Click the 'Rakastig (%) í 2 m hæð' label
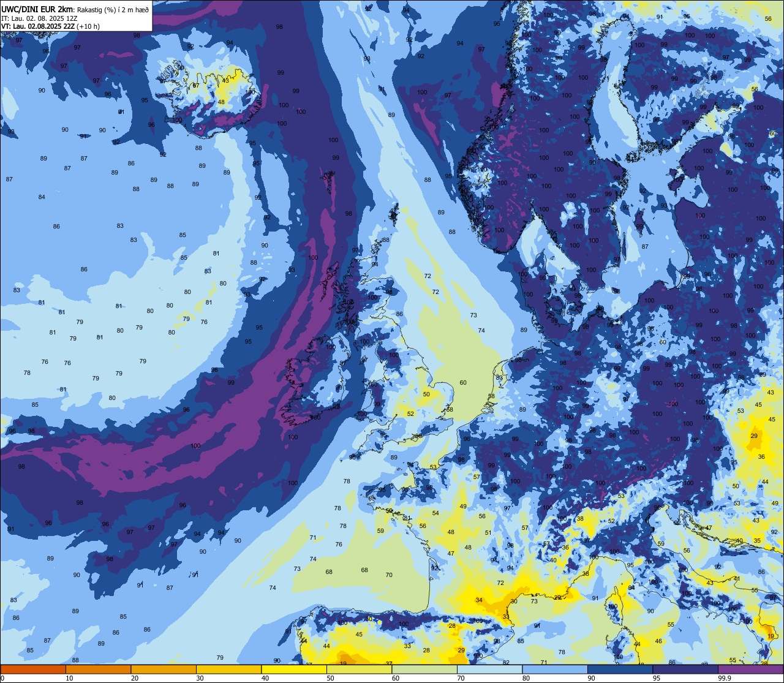The width and height of the screenshot is (784, 683). click(113, 10)
